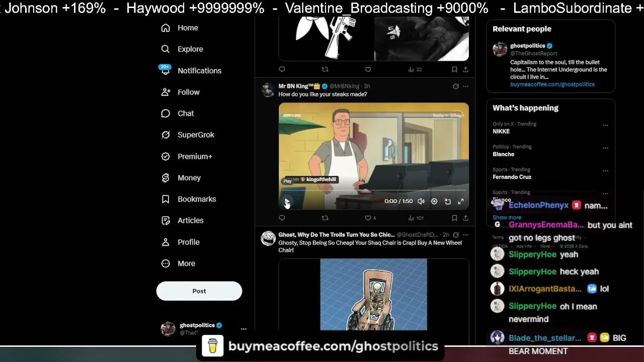Open the NIKKE trending topic

(501, 131)
